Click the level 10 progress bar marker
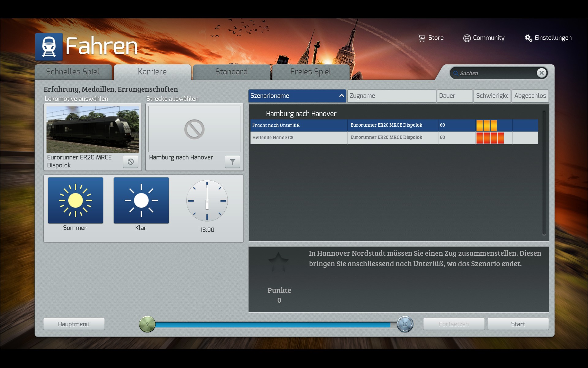 (405, 324)
